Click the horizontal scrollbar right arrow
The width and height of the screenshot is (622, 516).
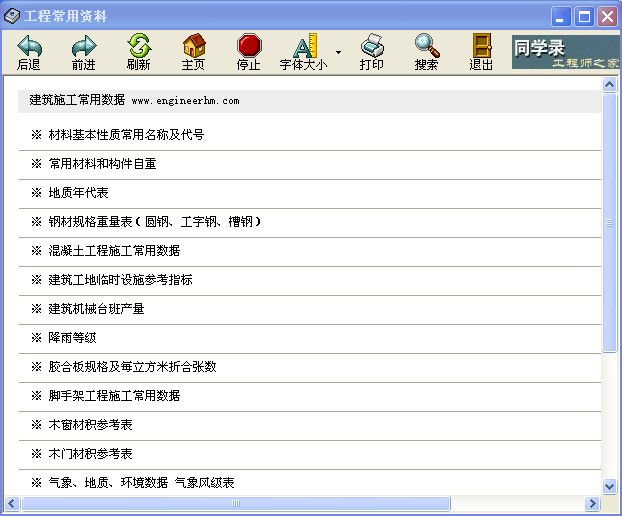(x=592, y=504)
